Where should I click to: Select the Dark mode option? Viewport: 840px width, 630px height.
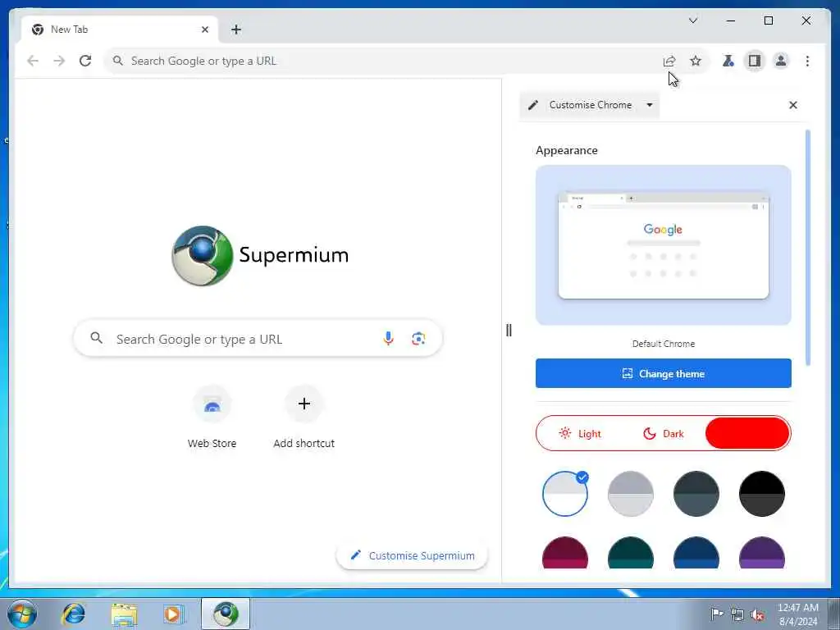click(x=663, y=433)
